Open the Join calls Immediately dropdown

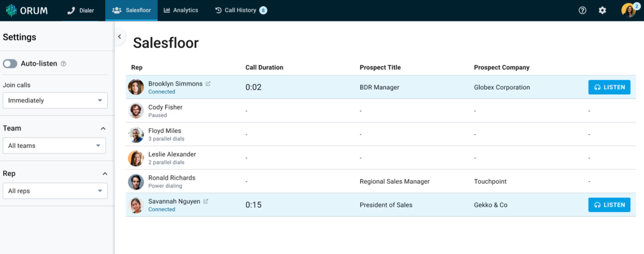tap(55, 100)
